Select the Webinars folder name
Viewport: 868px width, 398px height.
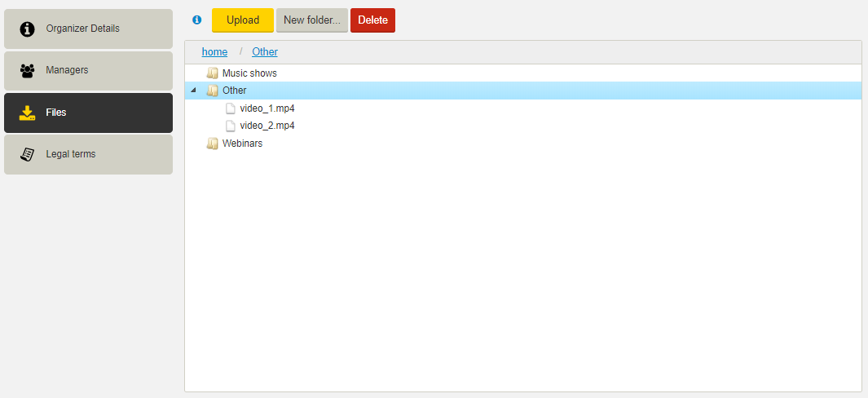click(242, 144)
